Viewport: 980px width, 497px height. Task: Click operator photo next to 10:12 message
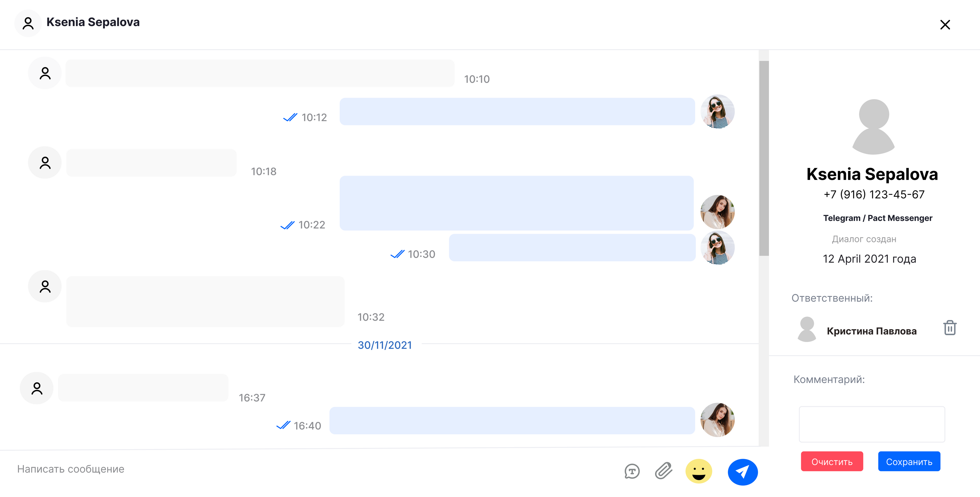click(717, 112)
